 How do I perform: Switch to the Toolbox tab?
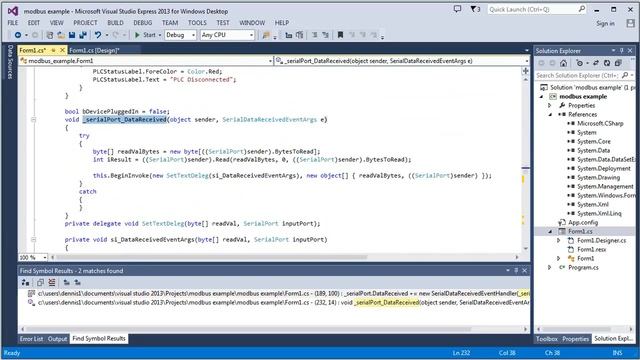(x=547, y=339)
